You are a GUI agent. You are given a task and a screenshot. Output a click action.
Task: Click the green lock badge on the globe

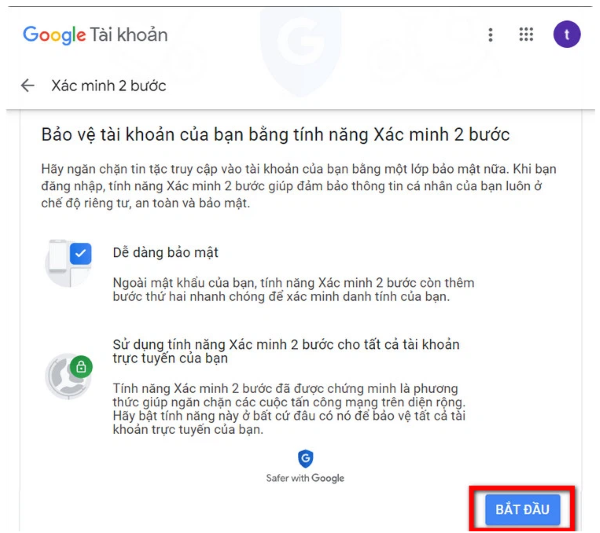[x=81, y=367]
